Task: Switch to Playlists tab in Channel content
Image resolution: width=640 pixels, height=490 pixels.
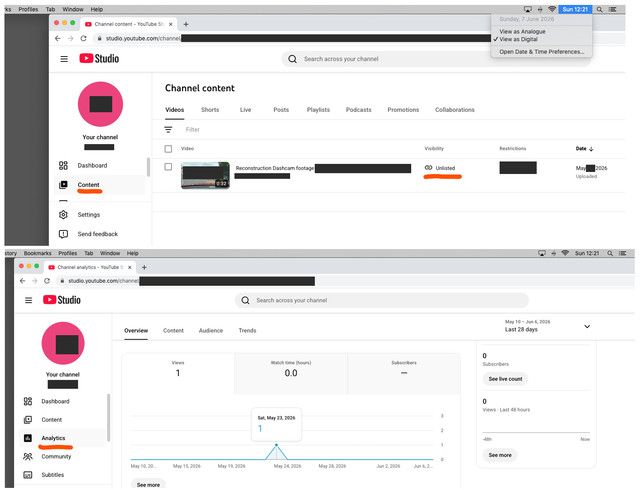Action: tap(318, 110)
